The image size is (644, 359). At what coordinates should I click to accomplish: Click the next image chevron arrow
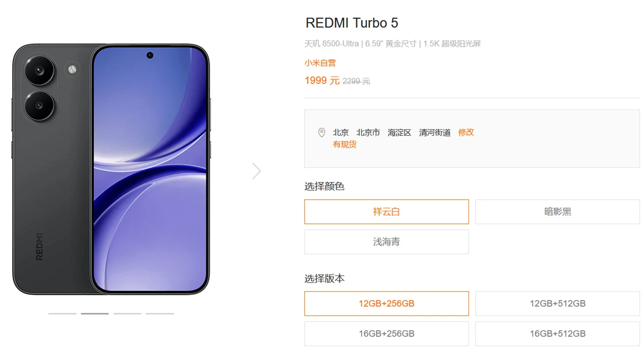(257, 171)
